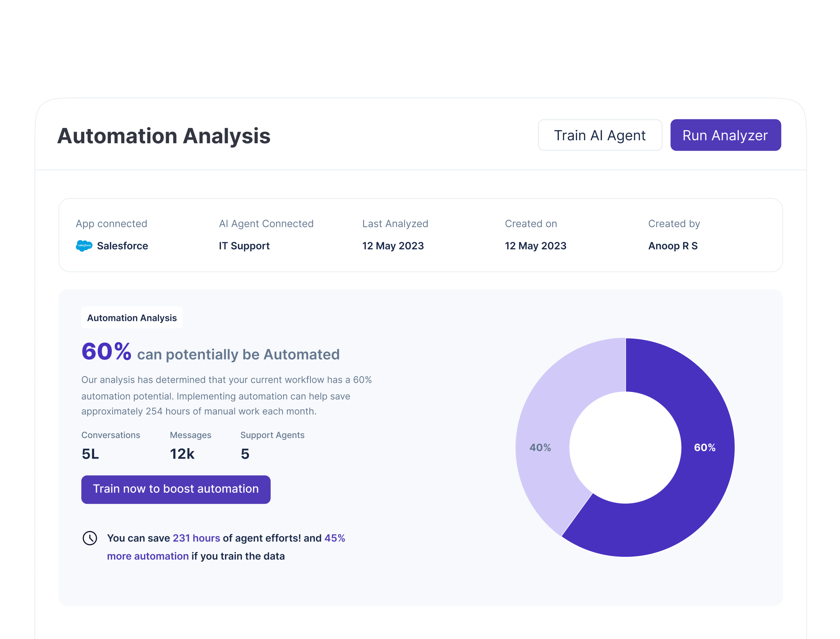Click the dark purple 60% donut segment
The image size is (840, 639).
click(x=705, y=447)
